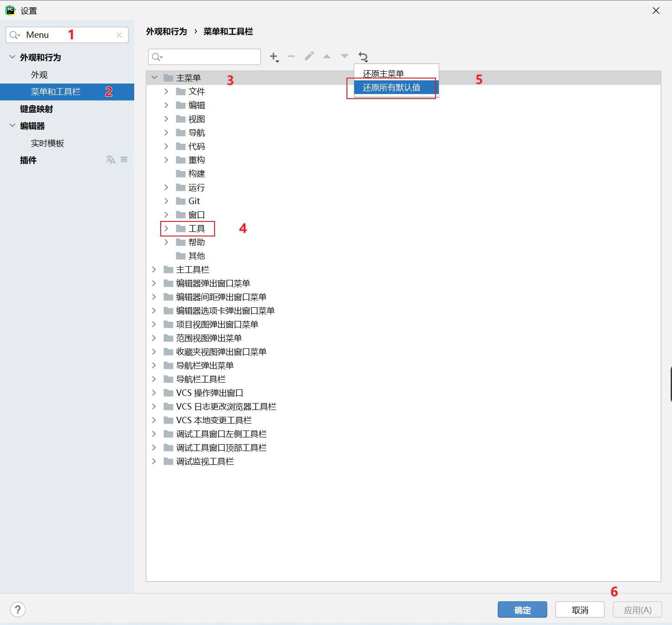Expand the 导航 folder chevron

[166, 132]
